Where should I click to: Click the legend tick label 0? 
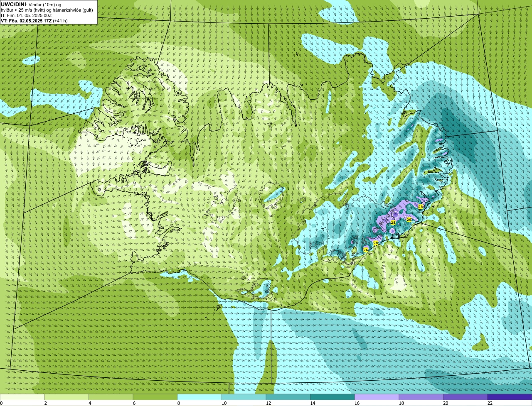click(1, 403)
